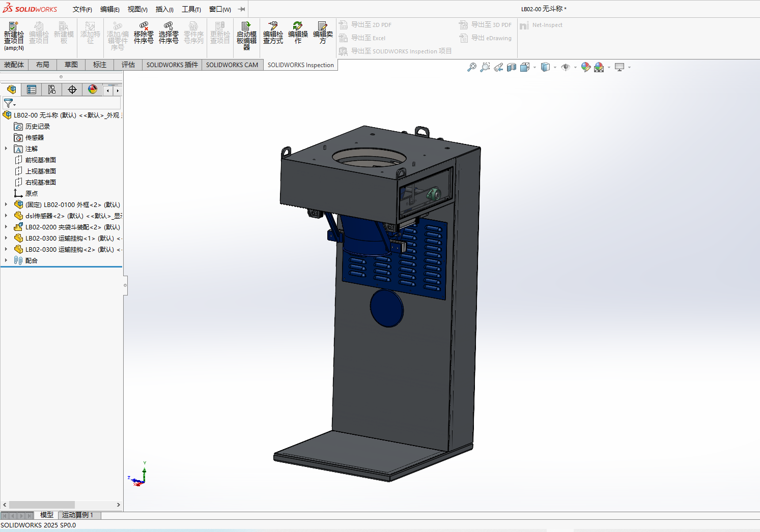Open 插入(I) menu
760x532 pixels.
(164, 9)
